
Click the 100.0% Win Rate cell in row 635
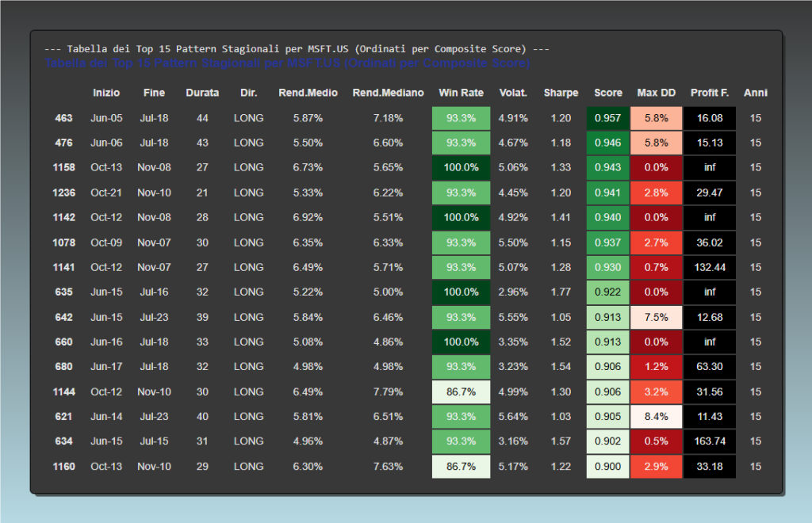point(461,292)
